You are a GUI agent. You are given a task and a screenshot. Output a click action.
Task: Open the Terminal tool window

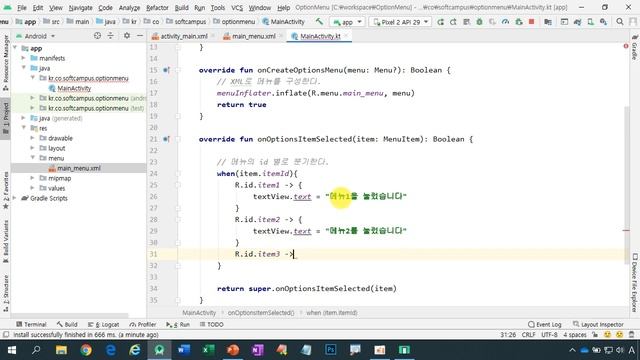(31, 324)
